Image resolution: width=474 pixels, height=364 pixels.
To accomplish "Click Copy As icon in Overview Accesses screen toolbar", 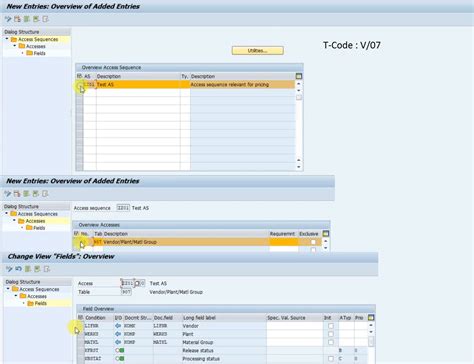I will [17, 194].
